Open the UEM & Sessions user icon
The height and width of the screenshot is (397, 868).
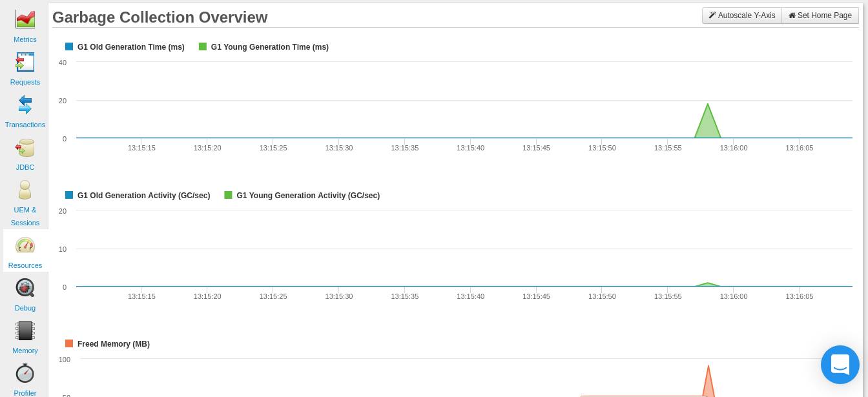click(x=25, y=190)
